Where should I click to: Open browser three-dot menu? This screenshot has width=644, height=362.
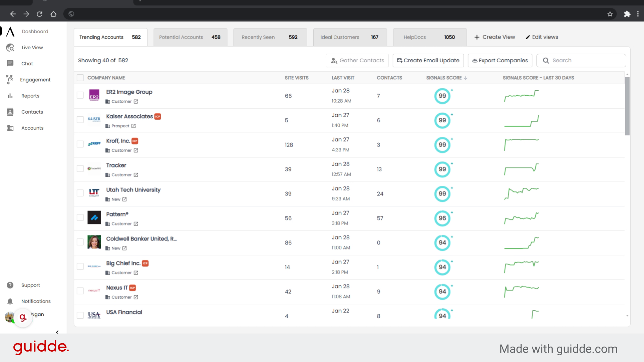pyautogui.click(x=638, y=14)
